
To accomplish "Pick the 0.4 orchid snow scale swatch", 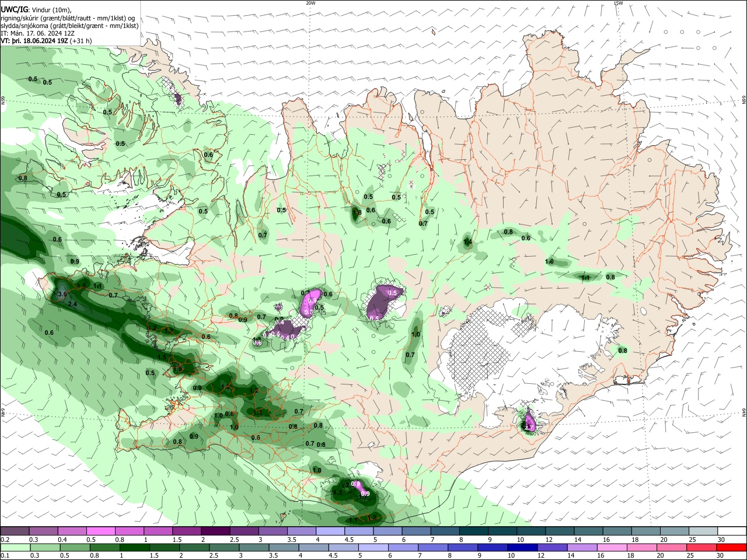I will (x=72, y=531).
